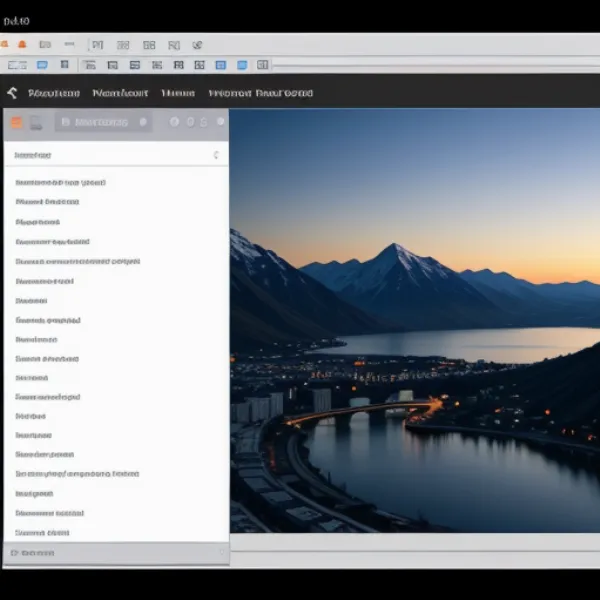Click the last icon in the top toolbar row
Viewport: 600px width, 600px height.
pos(197,45)
